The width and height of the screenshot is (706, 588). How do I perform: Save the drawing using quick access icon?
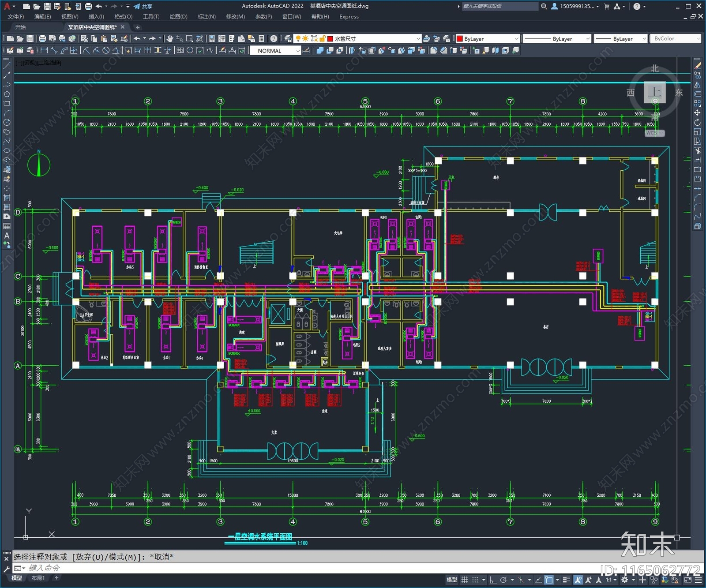[47, 6]
